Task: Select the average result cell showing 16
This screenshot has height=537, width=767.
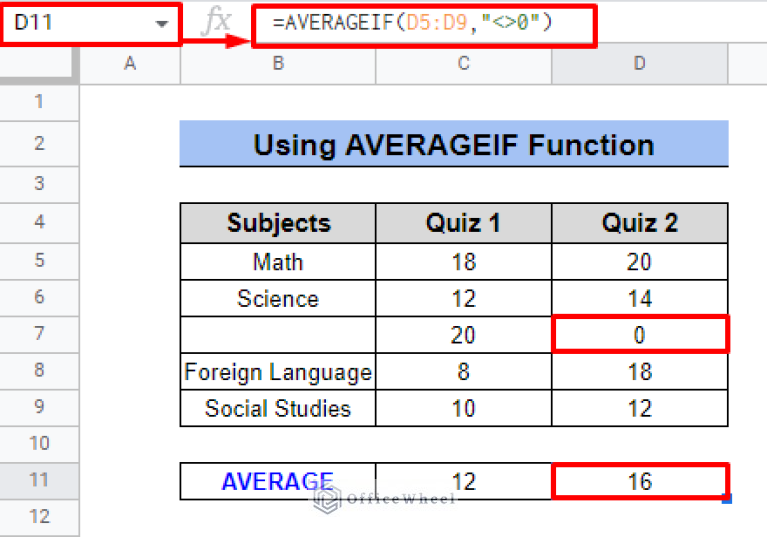Action: [639, 481]
